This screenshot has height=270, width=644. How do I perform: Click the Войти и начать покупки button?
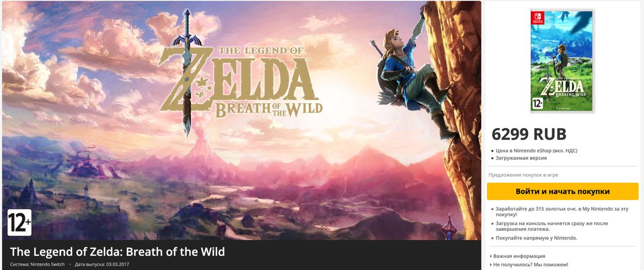coord(562,192)
